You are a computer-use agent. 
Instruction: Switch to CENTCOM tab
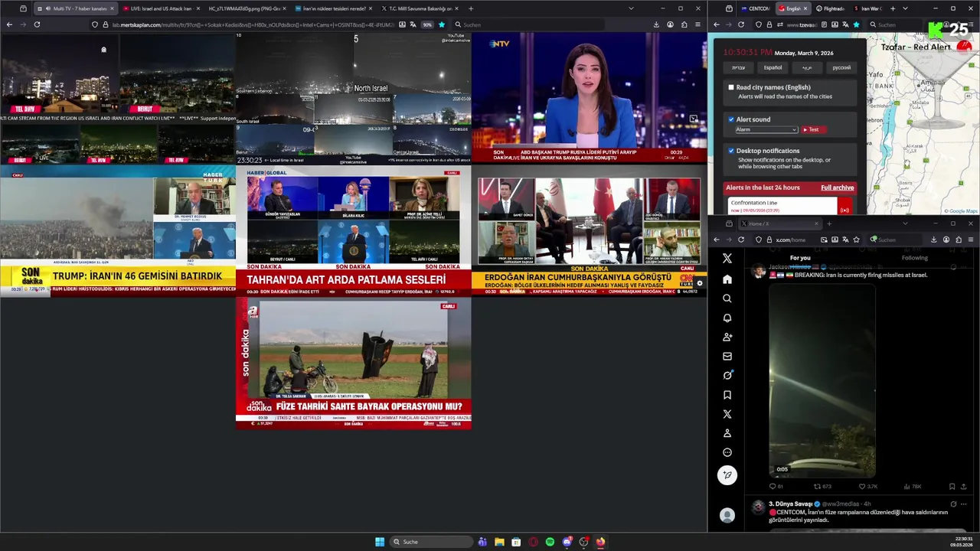coord(755,8)
